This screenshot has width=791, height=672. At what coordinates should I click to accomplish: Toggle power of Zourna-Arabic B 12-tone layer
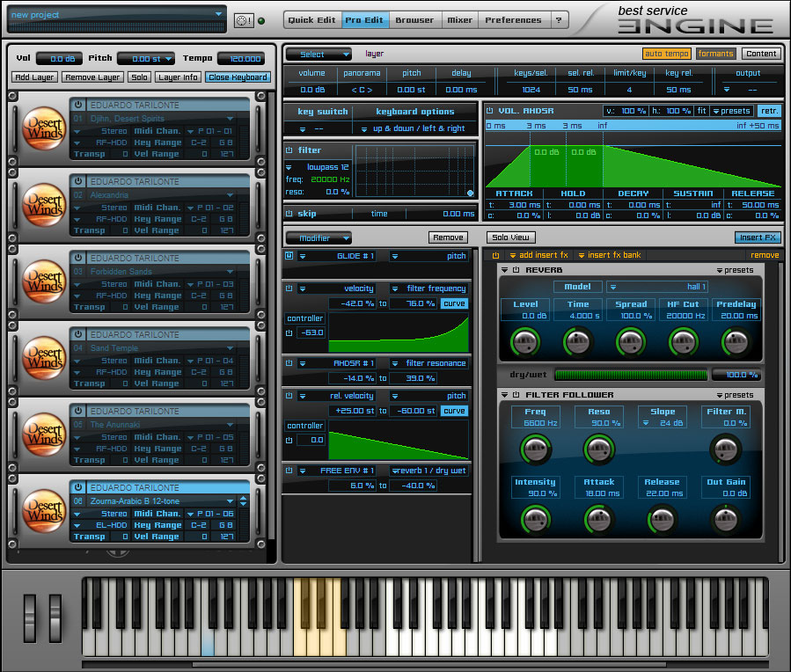pyautogui.click(x=78, y=487)
